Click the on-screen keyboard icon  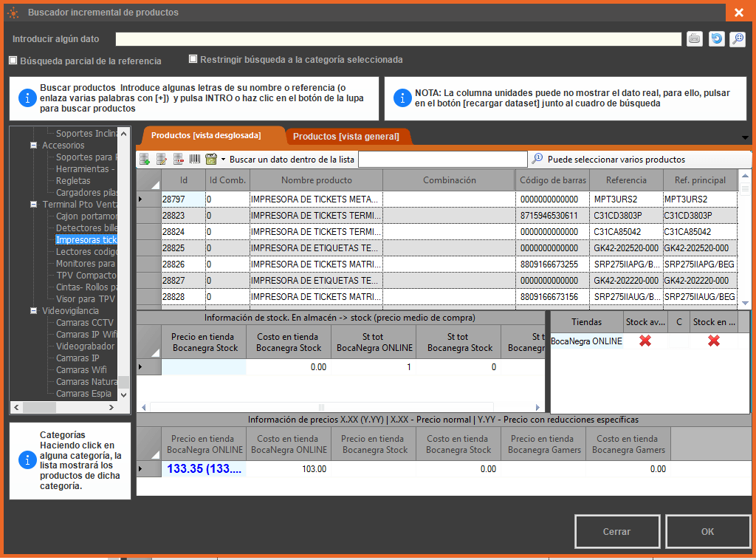click(694, 39)
